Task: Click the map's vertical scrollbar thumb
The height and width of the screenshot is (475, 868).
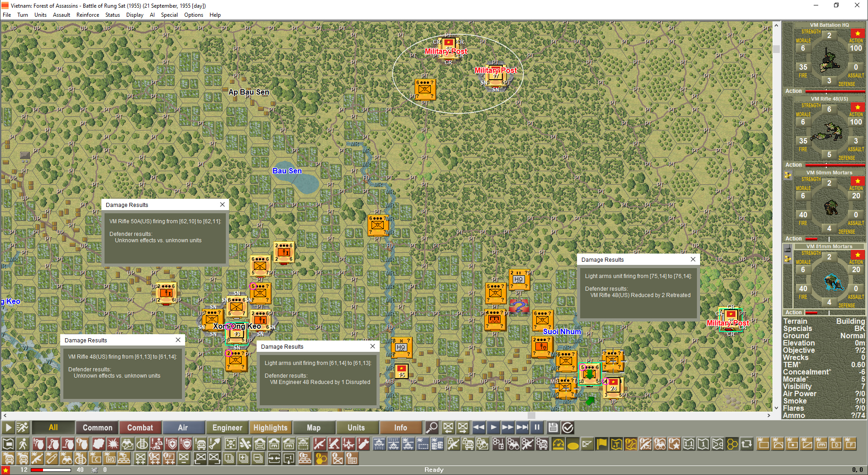Action: pos(777,49)
